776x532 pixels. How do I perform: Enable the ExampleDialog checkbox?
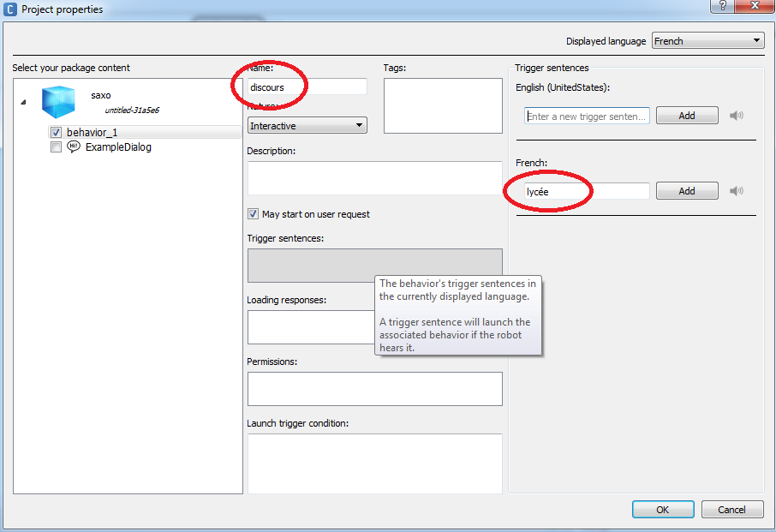click(x=57, y=146)
